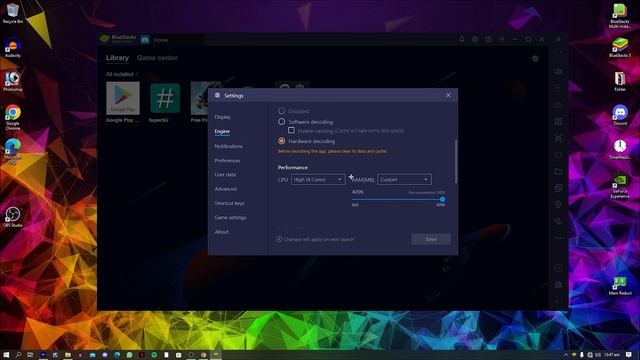The height and width of the screenshot is (360, 640).
Task: Open BlueStacks Multi-instance desktop shortcut
Action: point(620,16)
